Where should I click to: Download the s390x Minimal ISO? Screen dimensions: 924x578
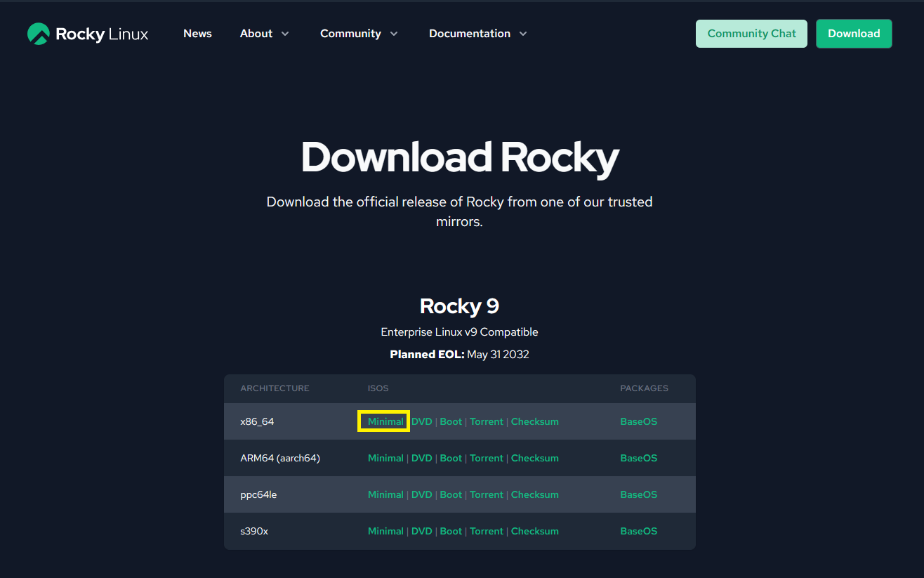(x=385, y=531)
